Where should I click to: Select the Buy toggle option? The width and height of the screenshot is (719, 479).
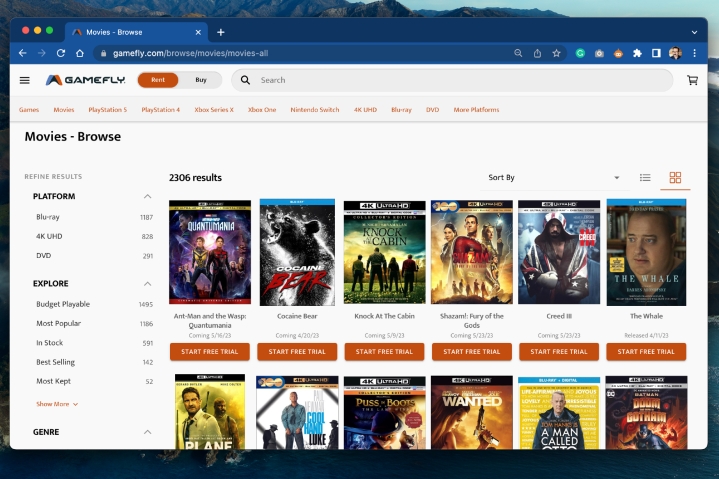(201, 80)
